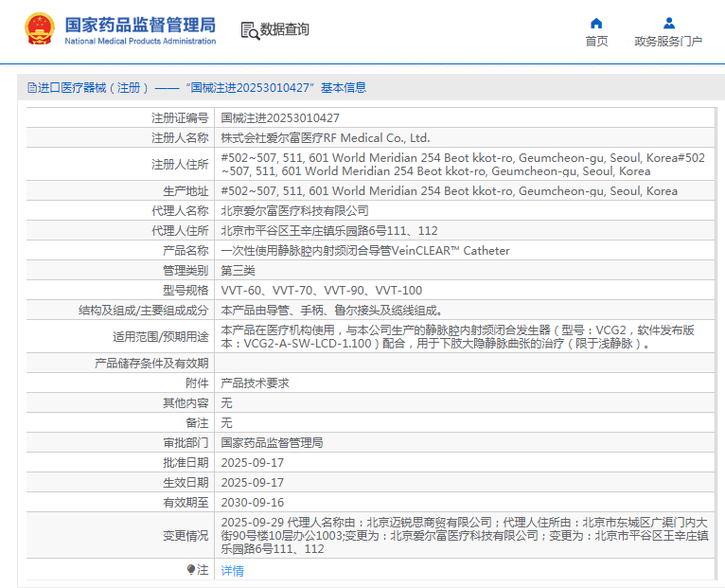
Task: Open the 首页 text link
Action: pos(596,42)
